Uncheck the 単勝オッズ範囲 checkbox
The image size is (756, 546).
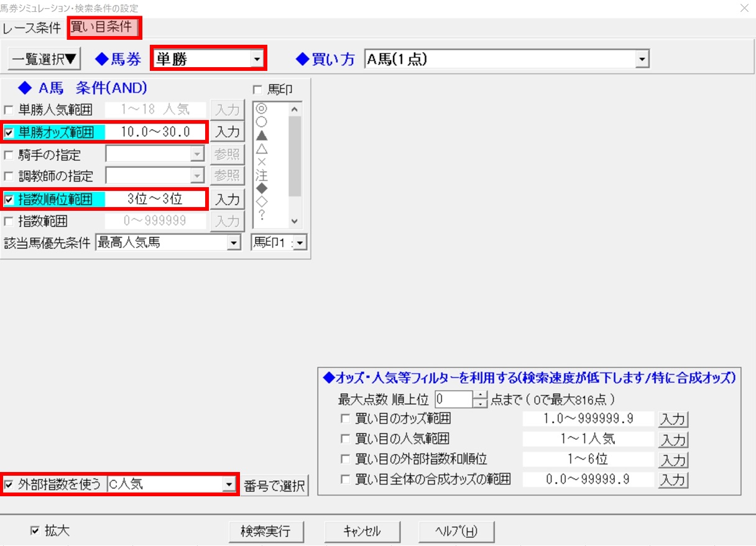point(8,132)
